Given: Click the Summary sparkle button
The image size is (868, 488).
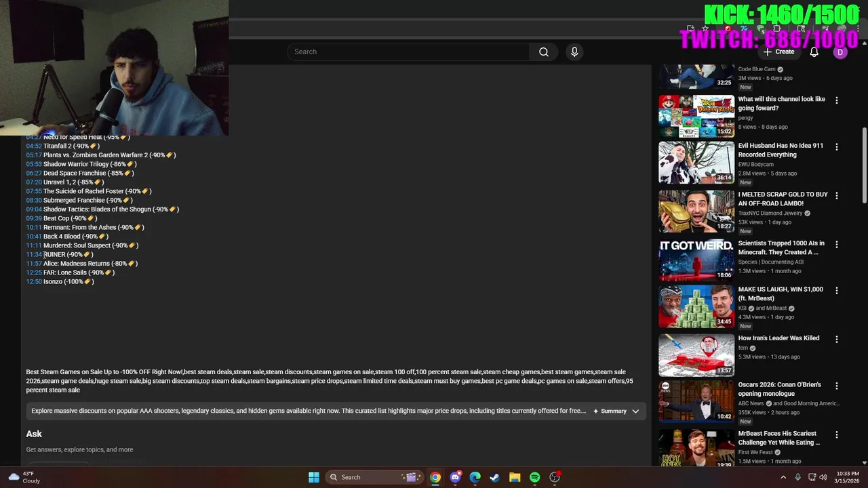Looking at the screenshot, I should tap(610, 411).
